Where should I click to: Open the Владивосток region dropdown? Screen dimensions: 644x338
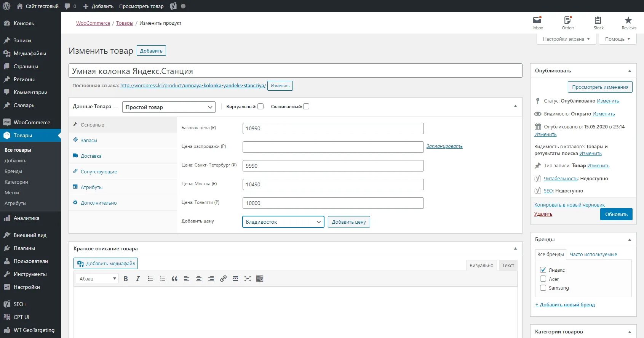click(x=283, y=222)
